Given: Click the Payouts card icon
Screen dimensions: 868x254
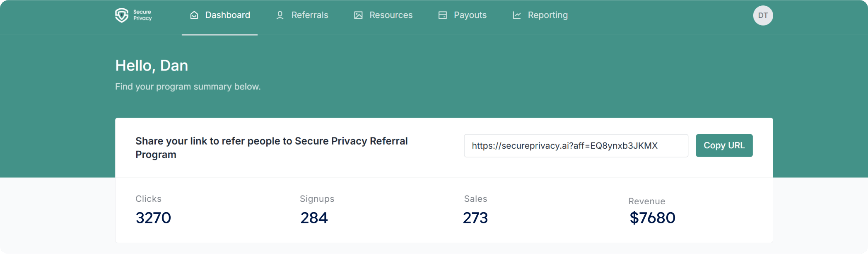Looking at the screenshot, I should (x=443, y=15).
